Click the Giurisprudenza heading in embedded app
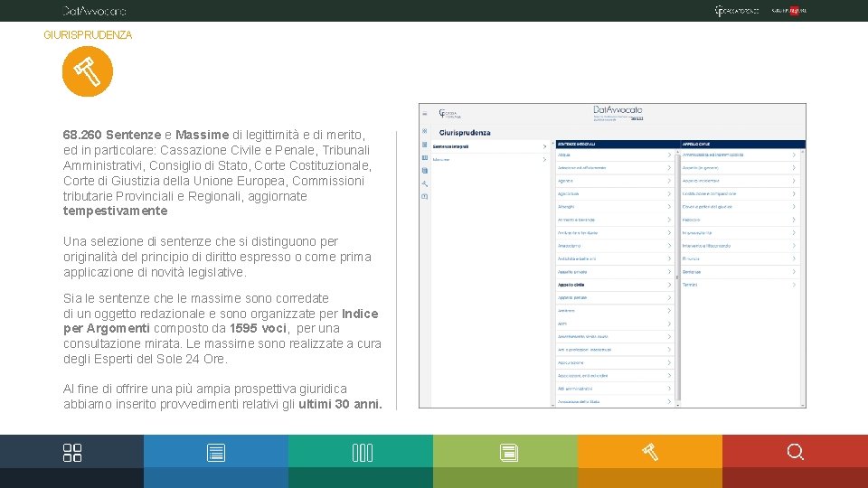The image size is (868, 488). (x=465, y=133)
